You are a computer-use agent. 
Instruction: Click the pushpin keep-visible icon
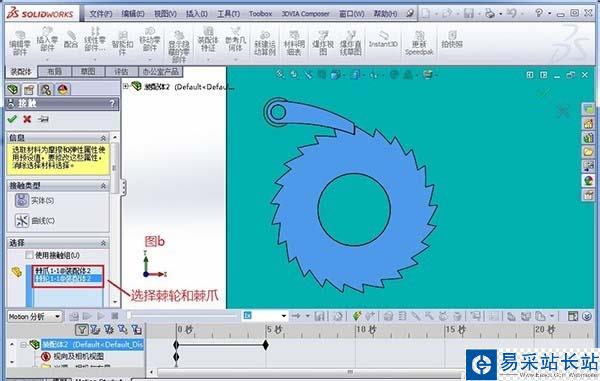coord(43,119)
